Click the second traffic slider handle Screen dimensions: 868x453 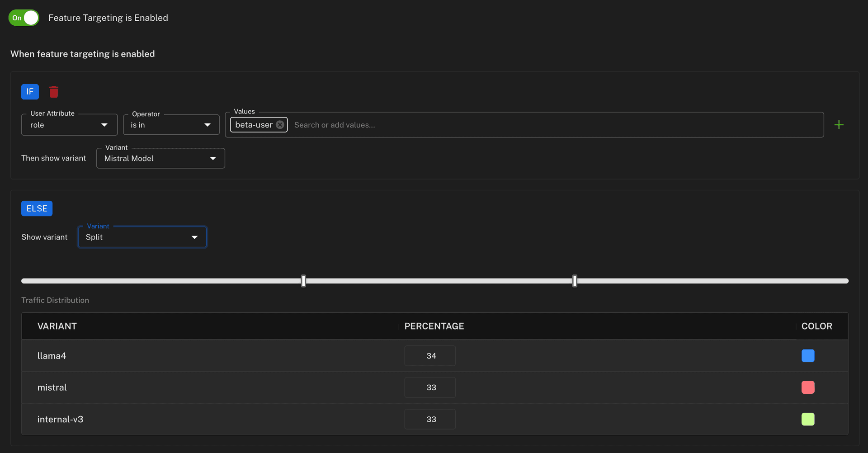575,281
